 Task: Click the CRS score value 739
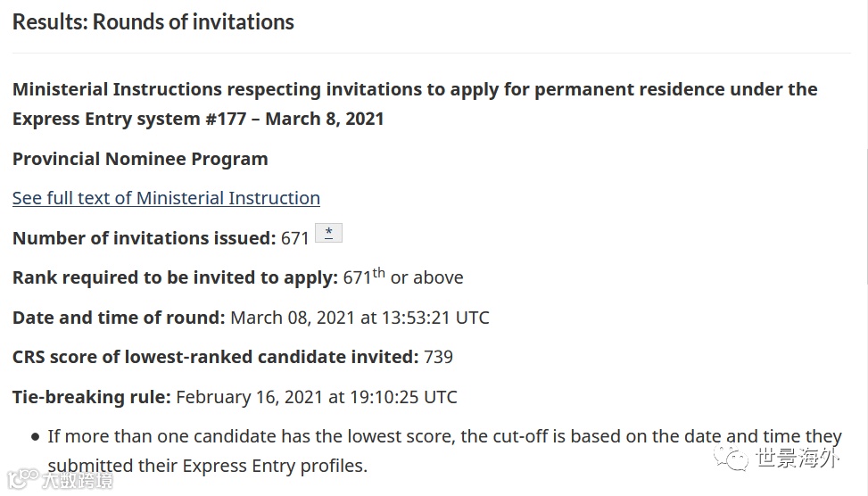438,357
